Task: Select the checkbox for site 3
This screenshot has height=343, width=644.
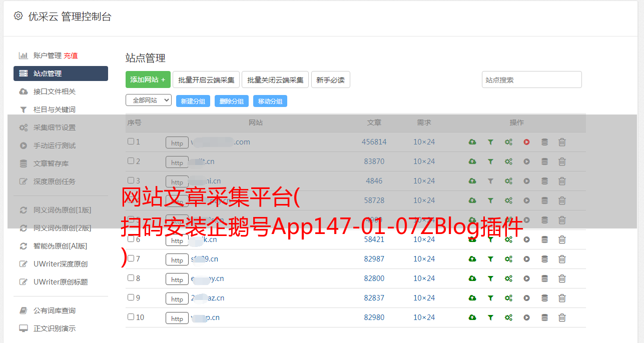Action: [131, 180]
